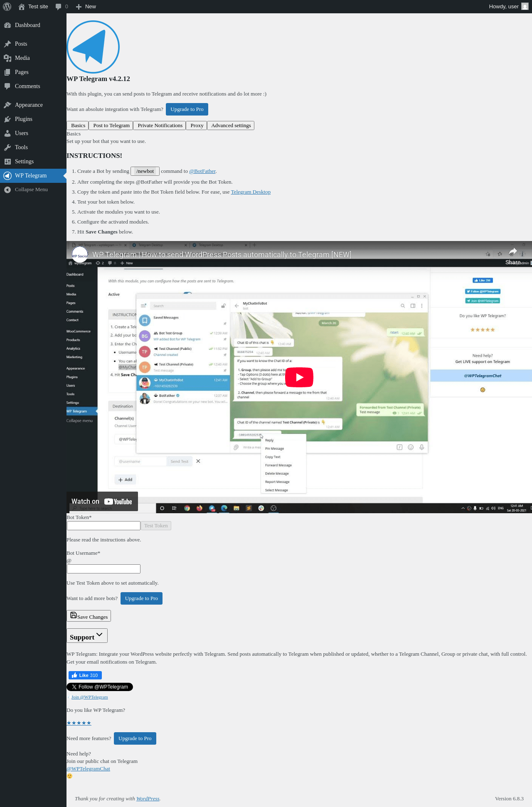532x807 pixels.
Task: Open the Posts menu with the pin icon
Action: [33, 44]
